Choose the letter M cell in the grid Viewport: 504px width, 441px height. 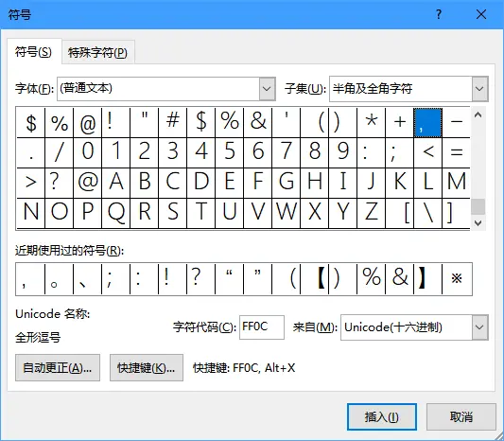(x=457, y=183)
